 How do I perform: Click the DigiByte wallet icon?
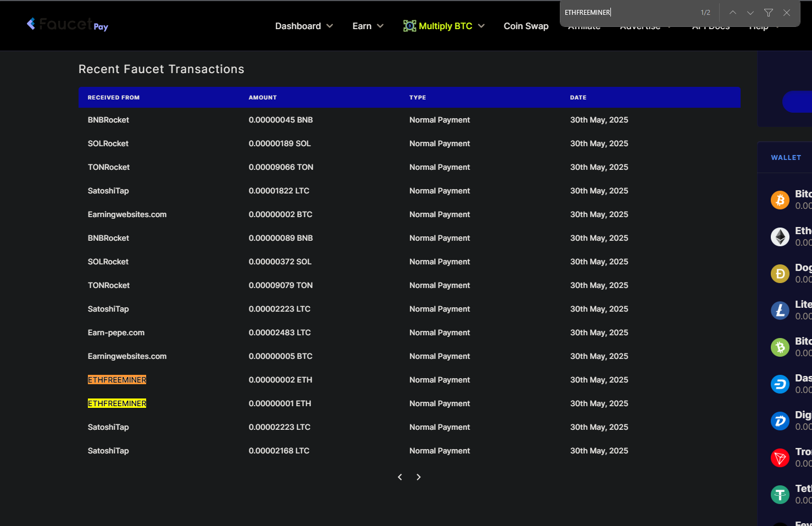780,421
